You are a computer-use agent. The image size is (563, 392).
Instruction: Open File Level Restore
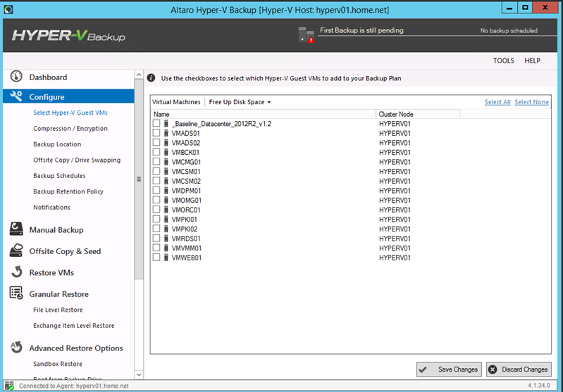click(58, 310)
